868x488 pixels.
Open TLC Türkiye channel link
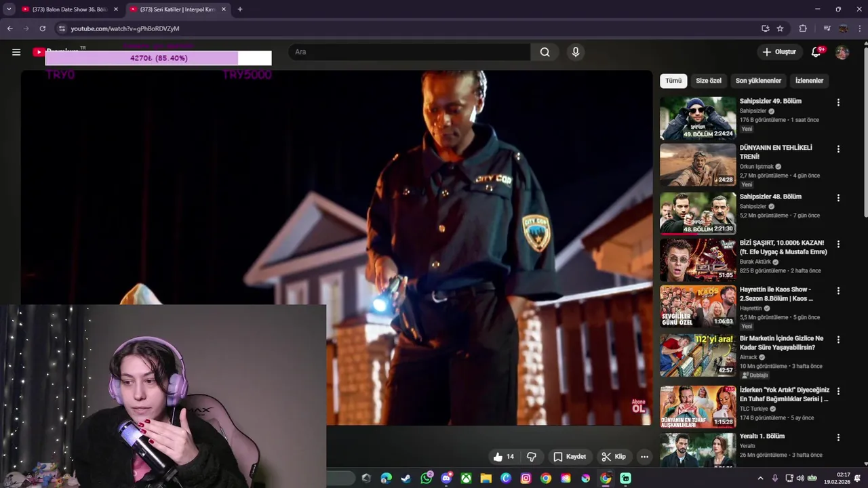pyautogui.click(x=753, y=409)
